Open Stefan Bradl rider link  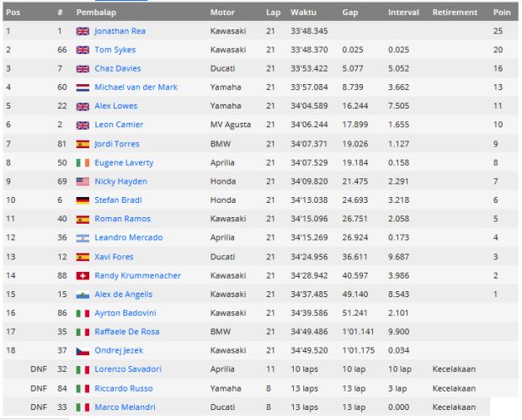pyautogui.click(x=118, y=200)
